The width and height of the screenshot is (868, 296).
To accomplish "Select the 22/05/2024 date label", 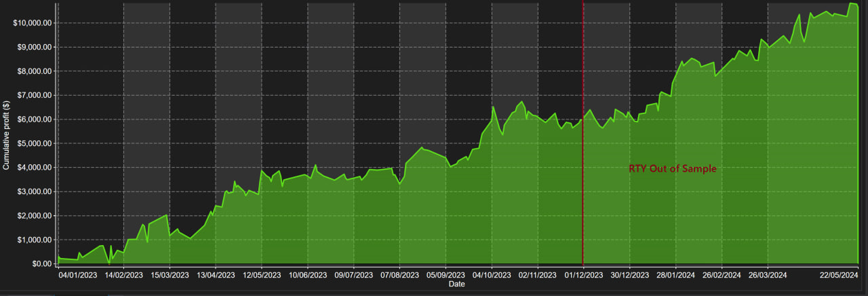I will [840, 276].
